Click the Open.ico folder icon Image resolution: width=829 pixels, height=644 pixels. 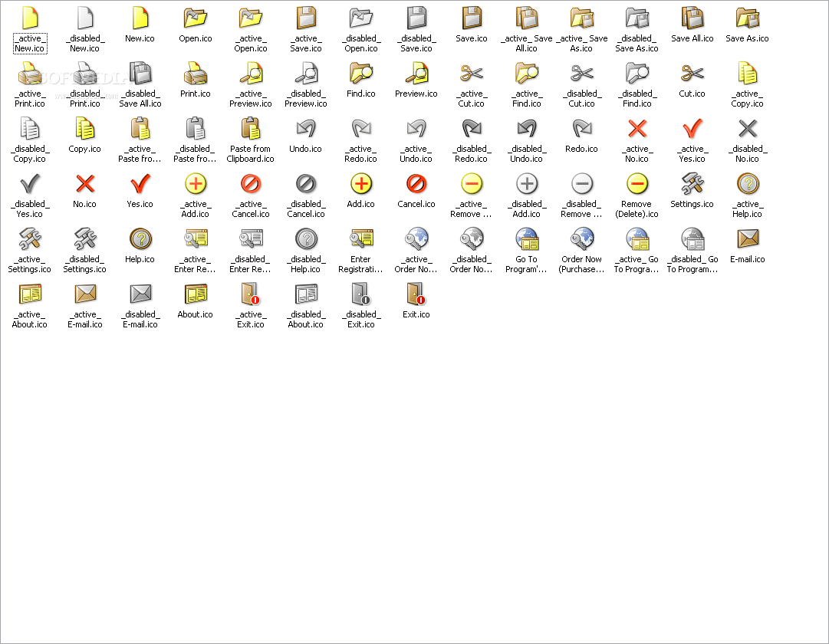(x=195, y=18)
